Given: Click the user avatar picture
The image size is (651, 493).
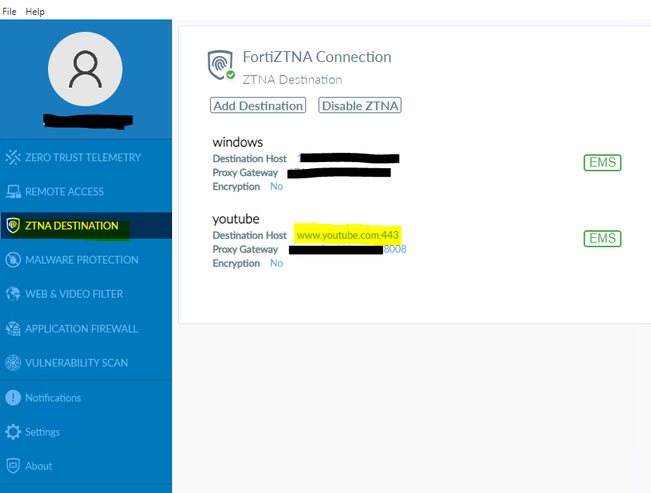Looking at the screenshot, I should 85,69.
